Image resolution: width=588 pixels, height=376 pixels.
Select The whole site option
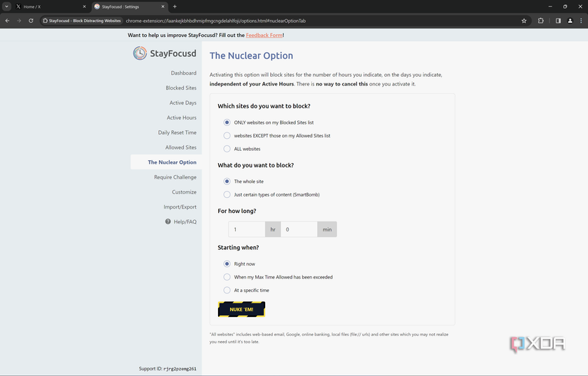tap(227, 182)
